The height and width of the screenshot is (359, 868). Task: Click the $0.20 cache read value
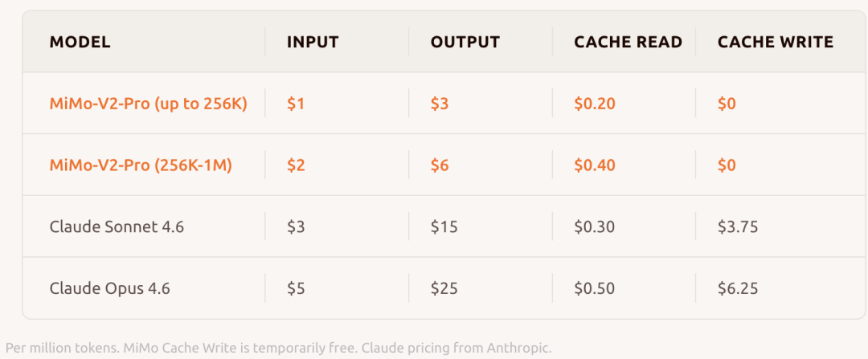594,104
